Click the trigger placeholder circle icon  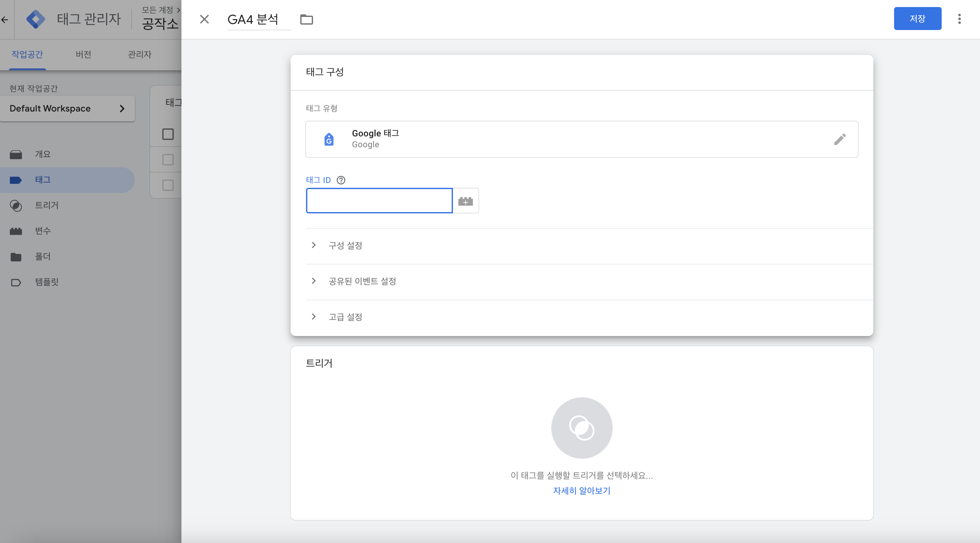tap(581, 428)
